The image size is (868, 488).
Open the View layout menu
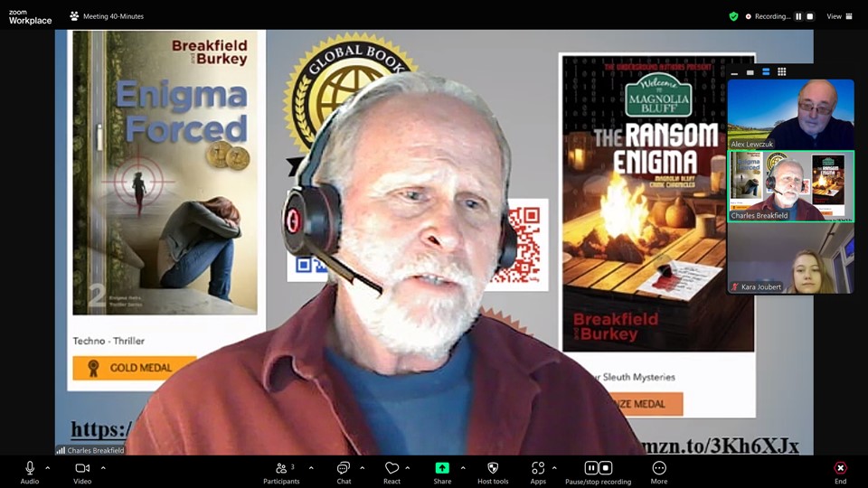839,16
